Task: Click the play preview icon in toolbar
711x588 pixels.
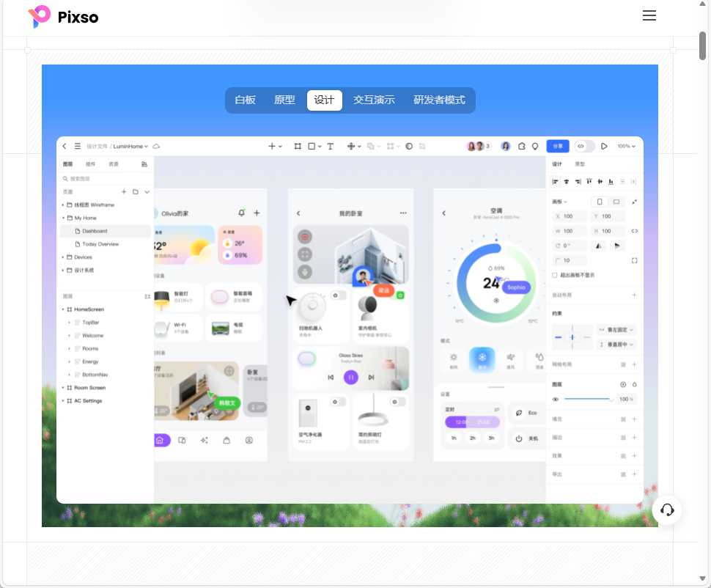Action: [x=604, y=147]
